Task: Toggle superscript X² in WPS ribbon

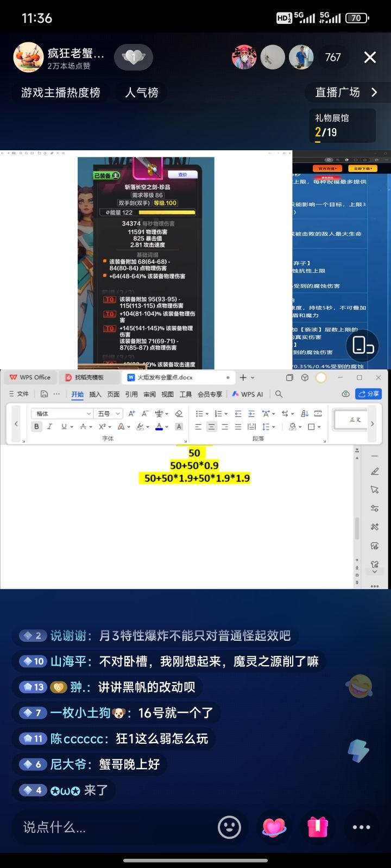Action: tap(102, 427)
